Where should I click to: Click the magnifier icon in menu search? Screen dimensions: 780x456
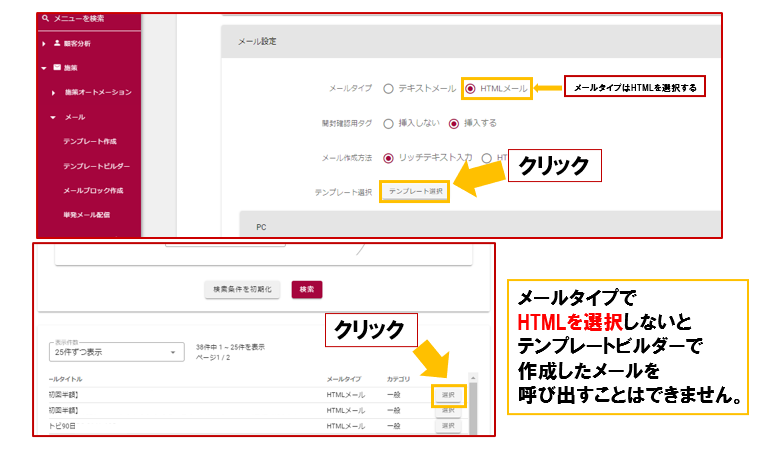coord(45,20)
